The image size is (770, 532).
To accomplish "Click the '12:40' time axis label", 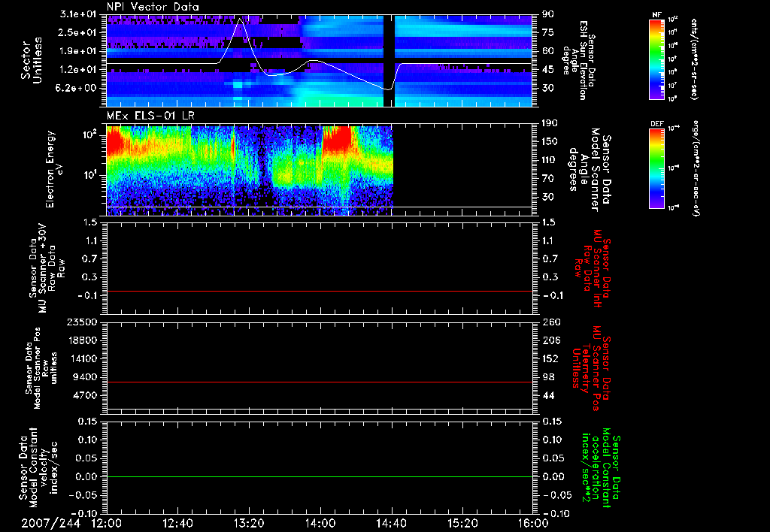I will click(x=177, y=523).
